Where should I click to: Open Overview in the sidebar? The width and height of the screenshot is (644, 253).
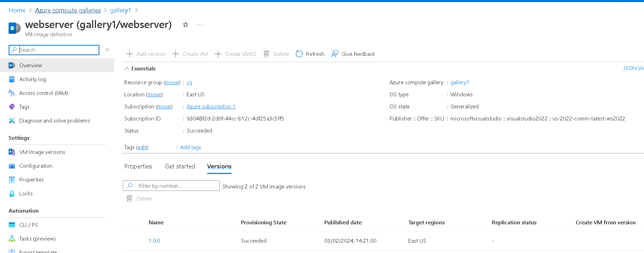click(x=57, y=65)
